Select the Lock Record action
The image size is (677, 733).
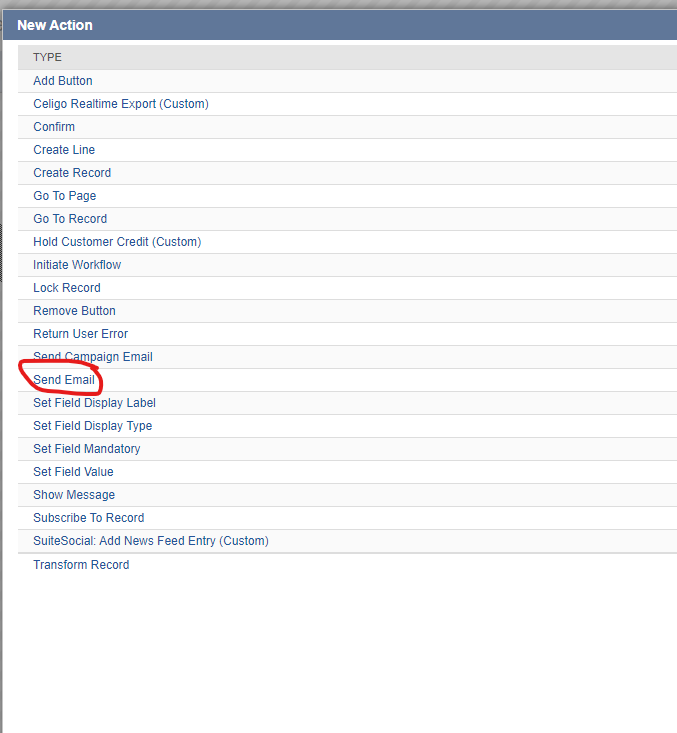[x=67, y=288]
